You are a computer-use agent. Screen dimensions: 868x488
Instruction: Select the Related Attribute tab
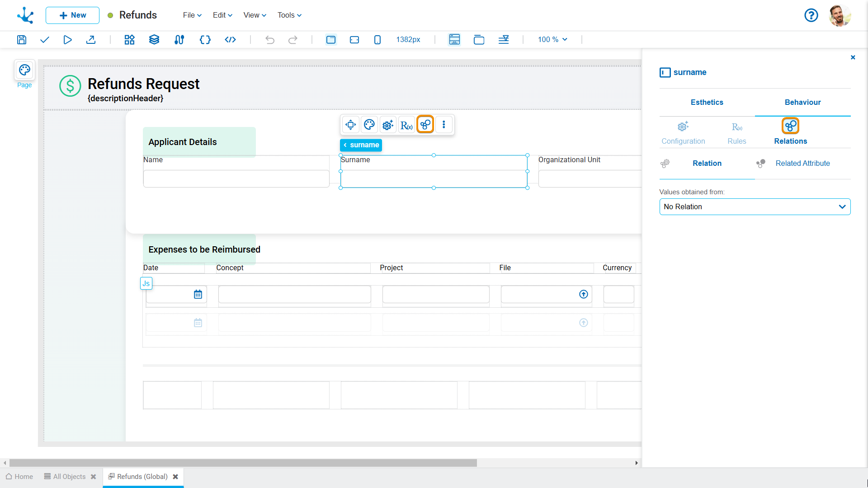click(x=802, y=164)
